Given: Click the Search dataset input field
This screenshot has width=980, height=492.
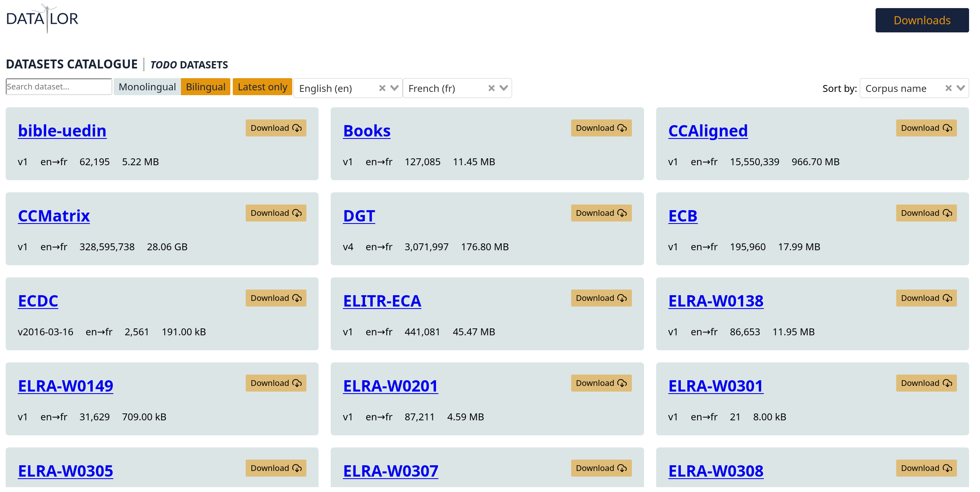Looking at the screenshot, I should (x=59, y=87).
